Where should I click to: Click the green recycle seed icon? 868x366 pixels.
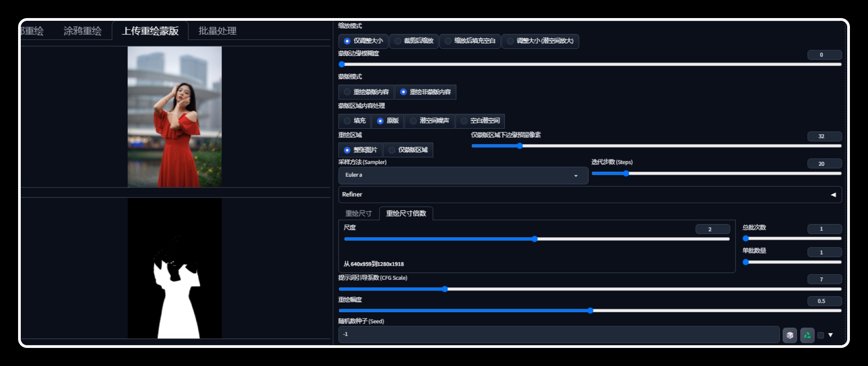[807, 335]
